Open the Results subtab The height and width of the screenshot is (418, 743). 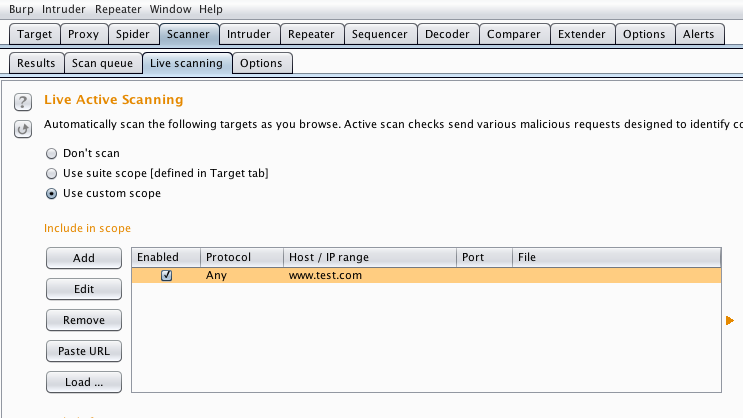pos(36,63)
